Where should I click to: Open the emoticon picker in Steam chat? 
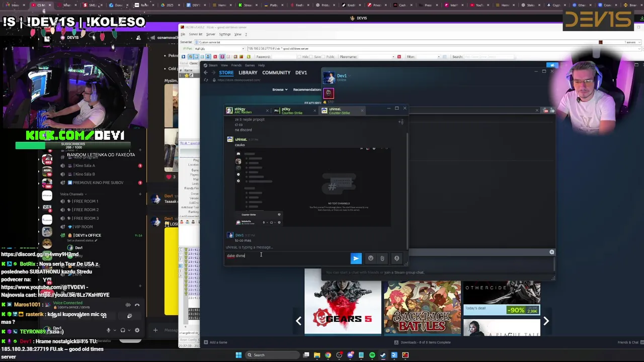[x=371, y=258]
